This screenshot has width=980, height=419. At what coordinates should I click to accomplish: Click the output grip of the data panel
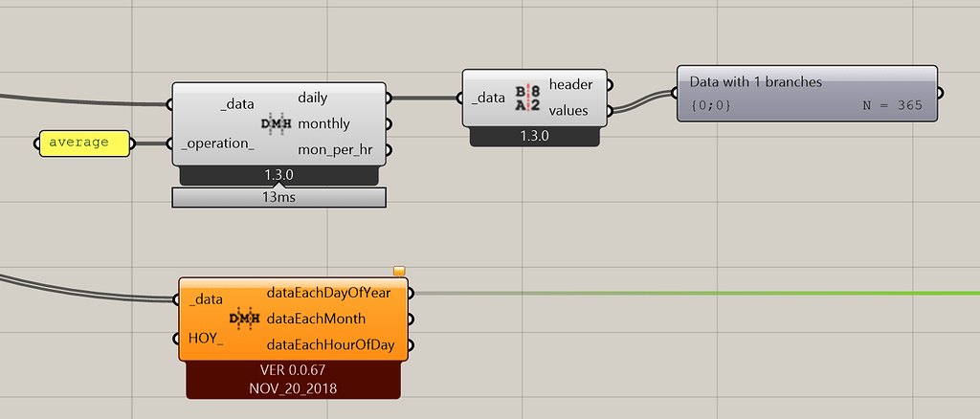(x=941, y=94)
